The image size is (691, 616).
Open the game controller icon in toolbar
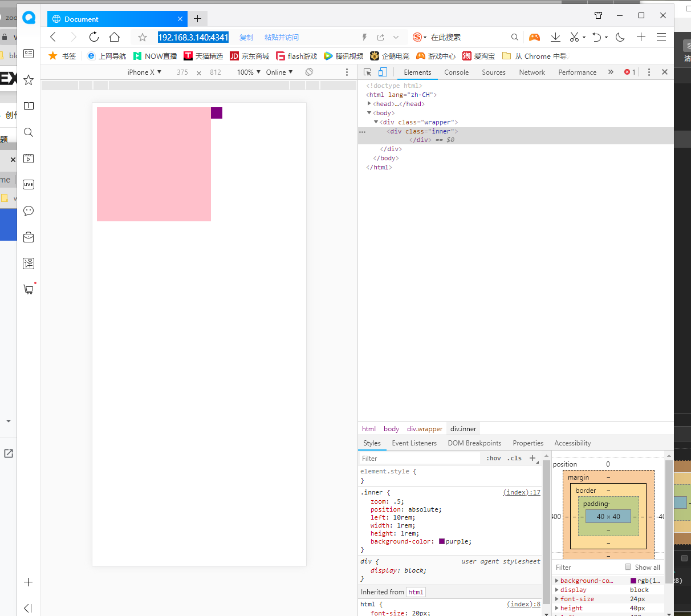pyautogui.click(x=534, y=37)
